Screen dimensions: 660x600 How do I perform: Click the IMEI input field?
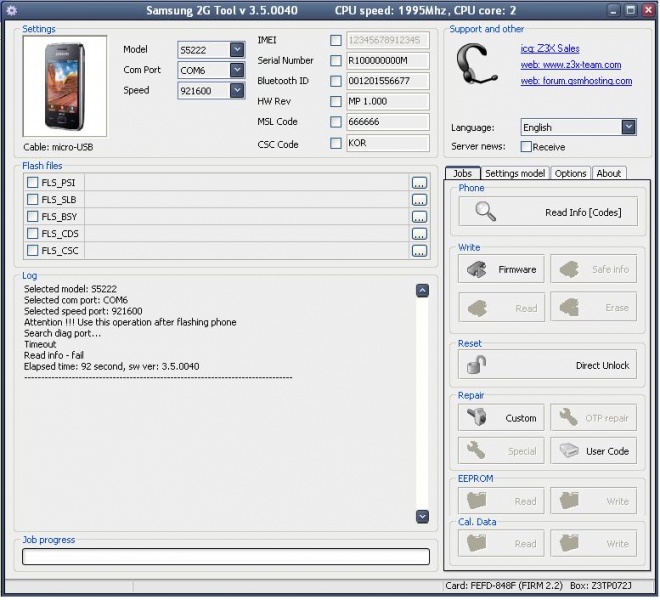(x=388, y=40)
